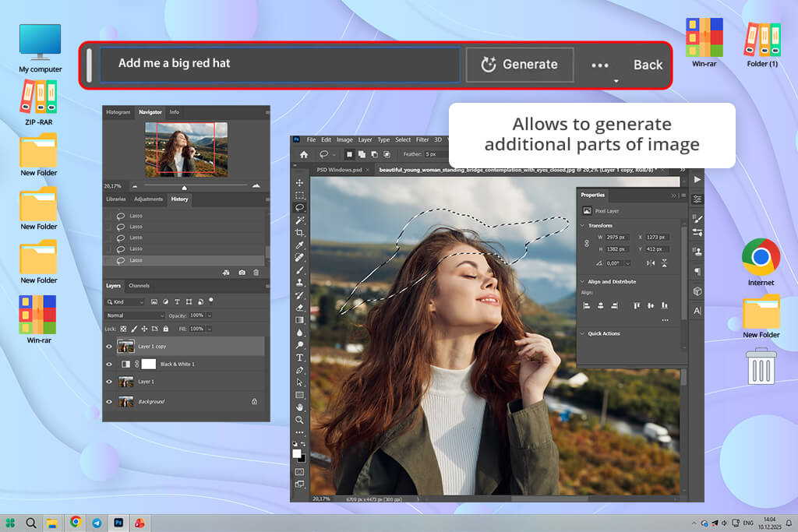798x532 pixels.
Task: Open the Filter menu
Action: click(422, 139)
